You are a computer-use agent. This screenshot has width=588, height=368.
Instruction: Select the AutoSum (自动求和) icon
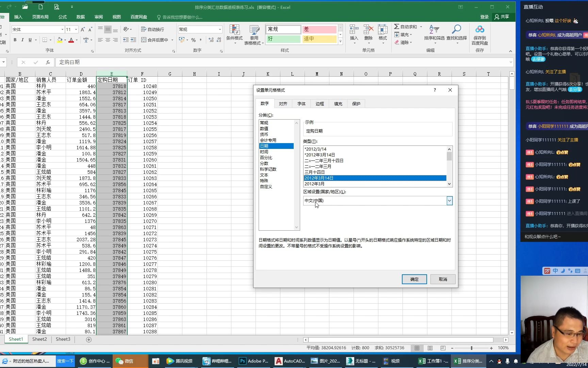pos(397,26)
